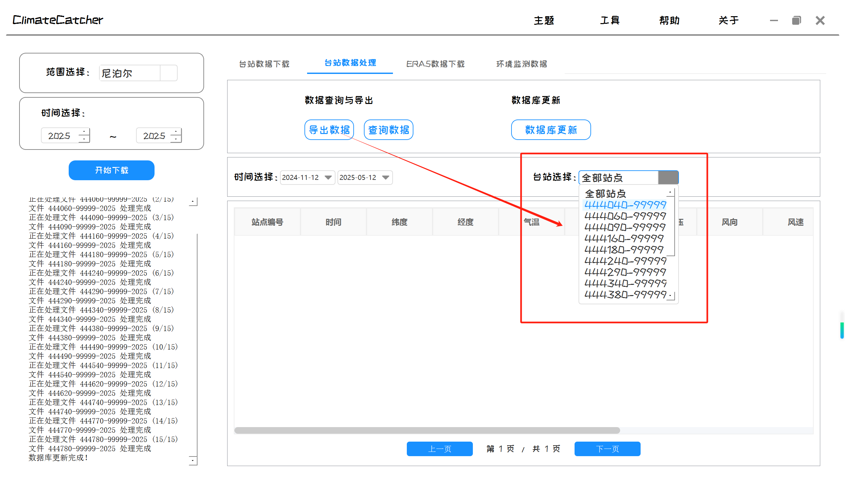Open the 工具 menu
The height and width of the screenshot is (504, 845).
tap(610, 20)
